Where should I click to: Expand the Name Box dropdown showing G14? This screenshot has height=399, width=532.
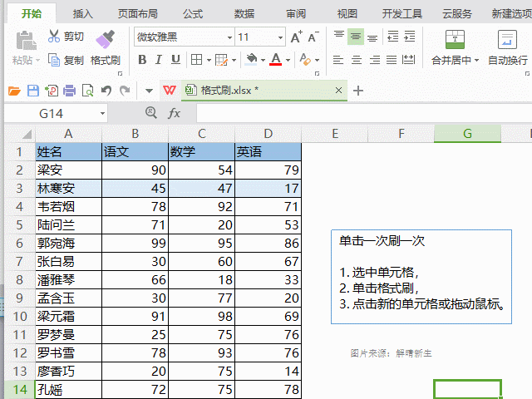[103, 113]
